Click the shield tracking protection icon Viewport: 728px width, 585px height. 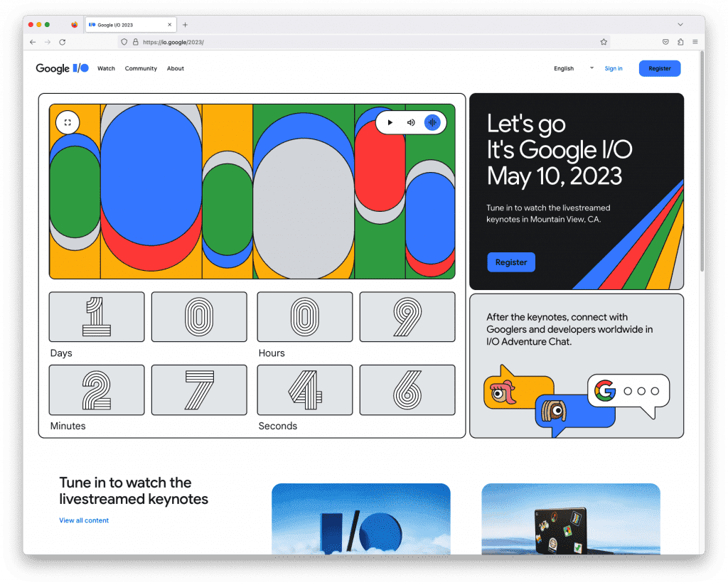tap(124, 43)
